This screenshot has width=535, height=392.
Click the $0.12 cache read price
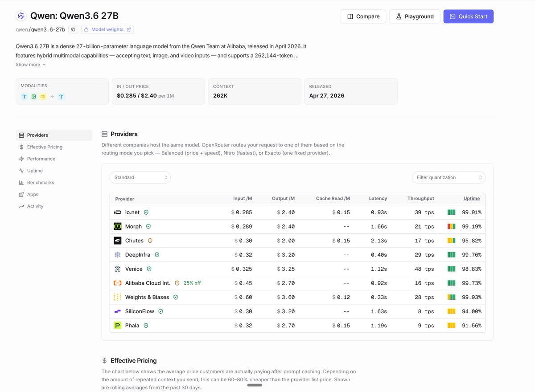[341, 297]
